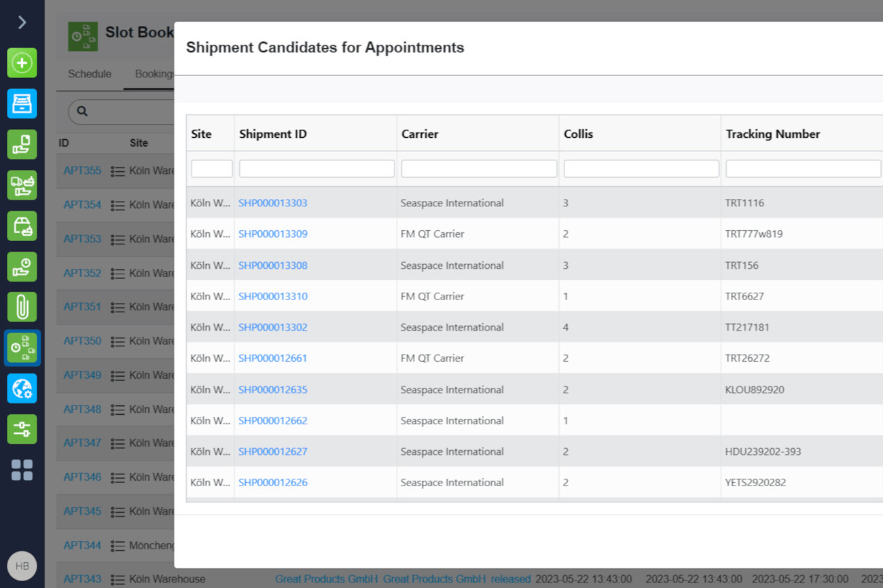This screenshot has height=588, width=883.
Task: Select tracking number YETS2920282 cell
Action: point(755,483)
